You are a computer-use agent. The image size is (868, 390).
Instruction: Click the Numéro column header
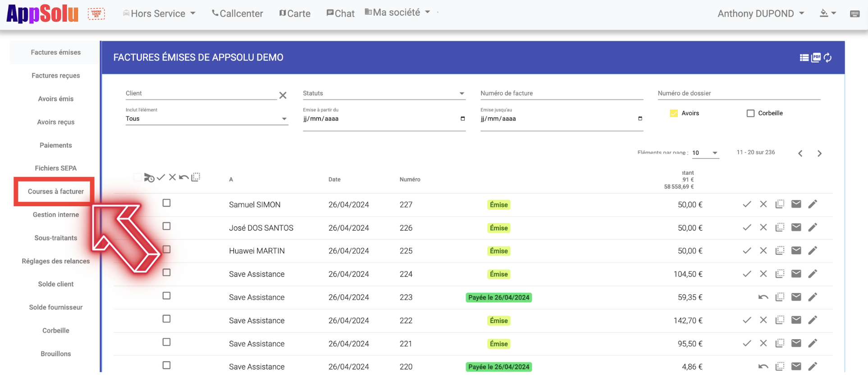pyautogui.click(x=410, y=179)
